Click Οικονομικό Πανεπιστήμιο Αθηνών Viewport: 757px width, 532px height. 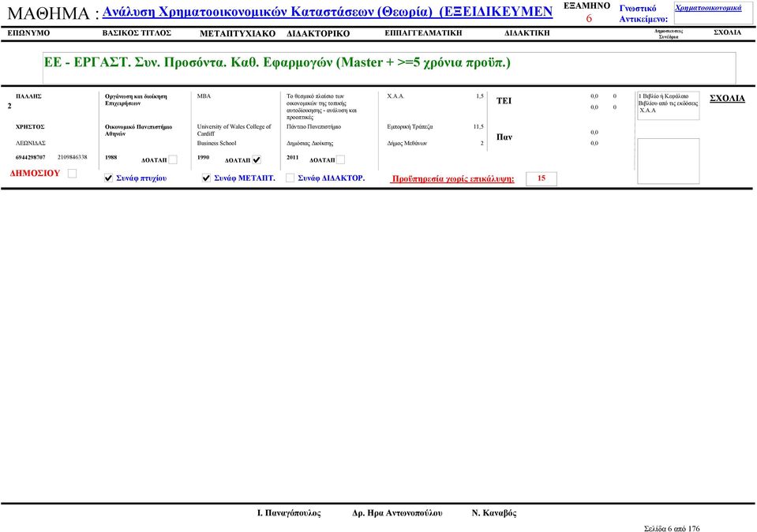pos(139,130)
